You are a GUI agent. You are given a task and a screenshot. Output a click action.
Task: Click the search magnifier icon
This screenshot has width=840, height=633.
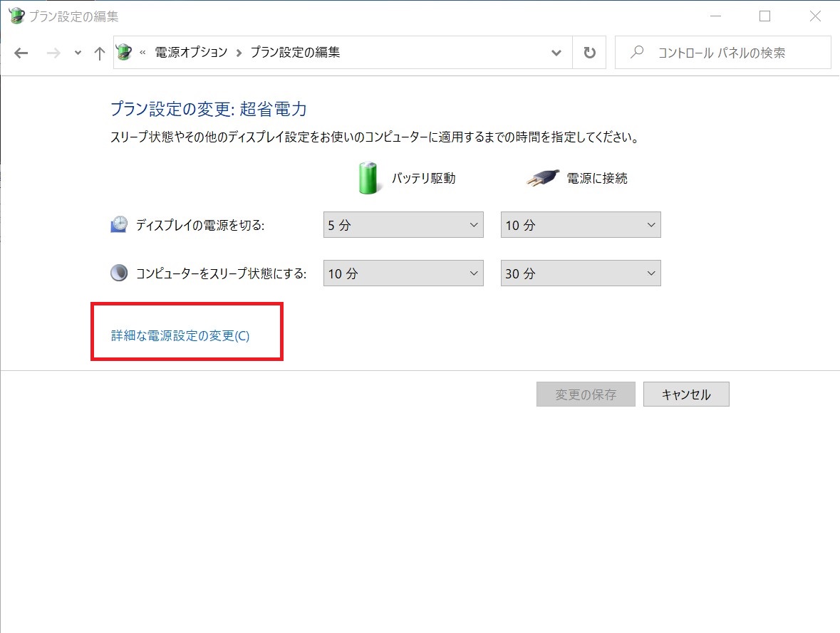click(x=636, y=52)
